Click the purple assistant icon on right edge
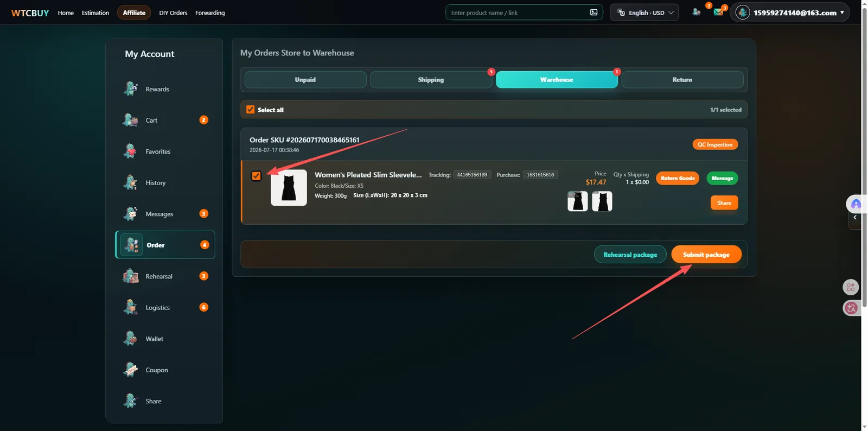This screenshot has width=868, height=431. tap(856, 204)
